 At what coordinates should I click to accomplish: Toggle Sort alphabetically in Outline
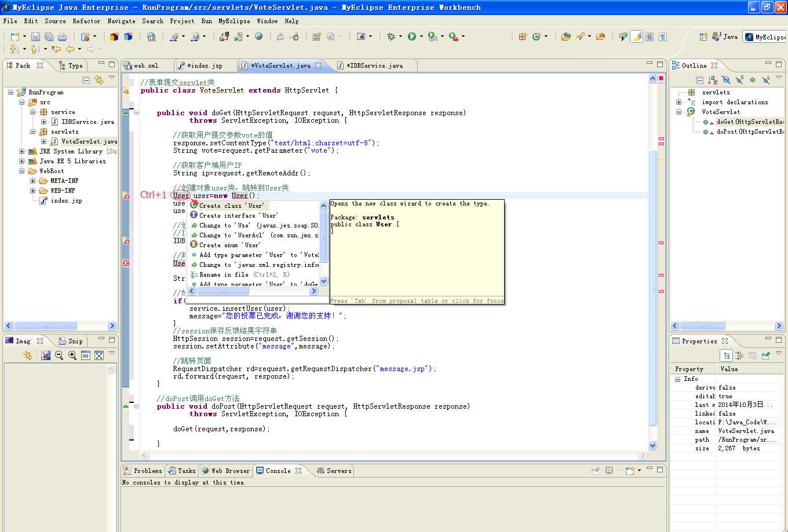click(713, 80)
